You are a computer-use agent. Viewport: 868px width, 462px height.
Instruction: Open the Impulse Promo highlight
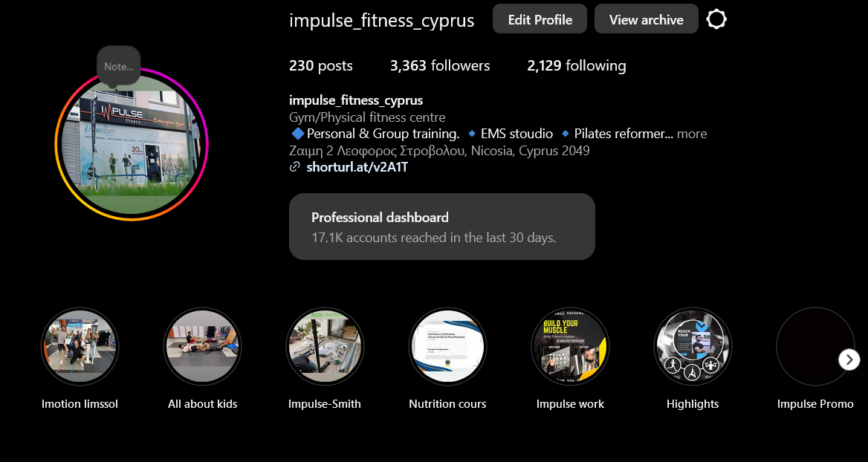[815, 346]
